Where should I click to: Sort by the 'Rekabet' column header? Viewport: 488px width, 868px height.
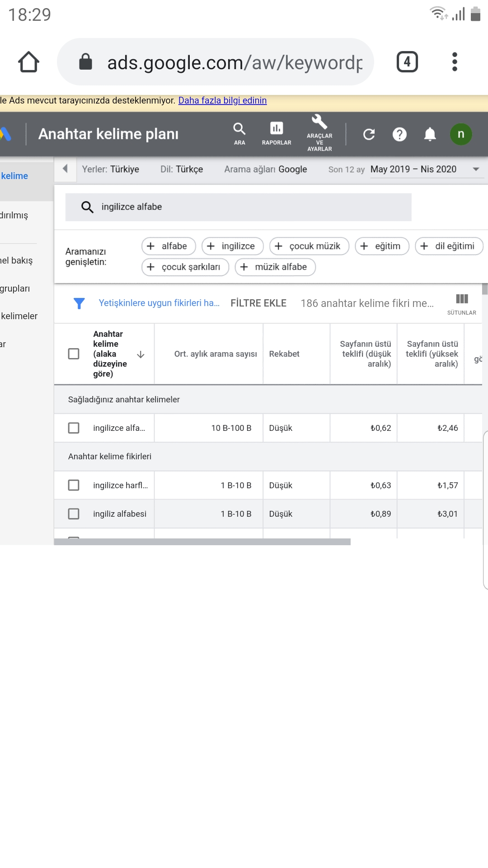tap(284, 354)
